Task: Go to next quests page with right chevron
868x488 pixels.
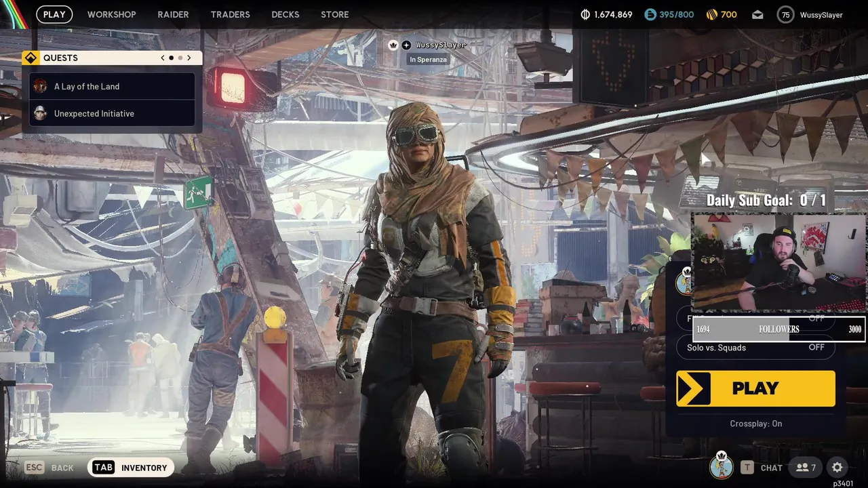Action: click(x=189, y=58)
